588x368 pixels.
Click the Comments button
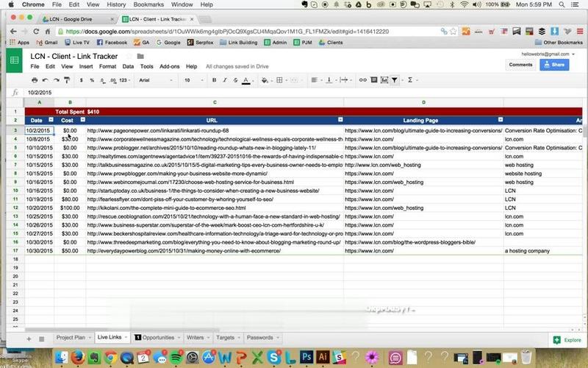coord(520,65)
